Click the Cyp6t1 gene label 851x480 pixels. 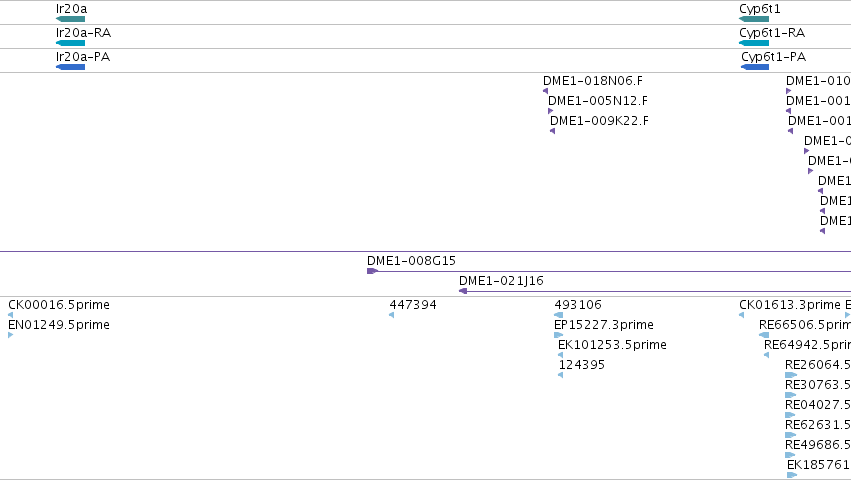click(x=760, y=9)
